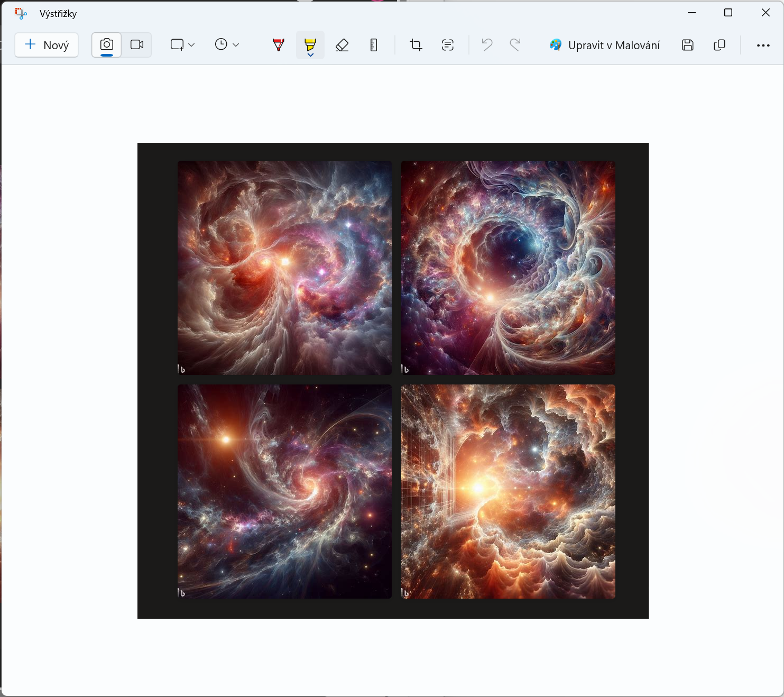The width and height of the screenshot is (784, 697).
Task: Select the eraser tool
Action: tap(342, 45)
